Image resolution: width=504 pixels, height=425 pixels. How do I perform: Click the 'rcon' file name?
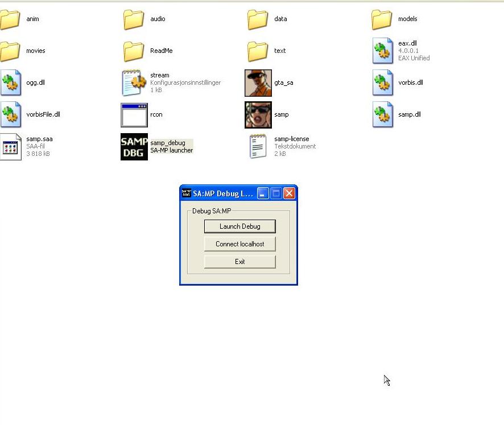156,114
